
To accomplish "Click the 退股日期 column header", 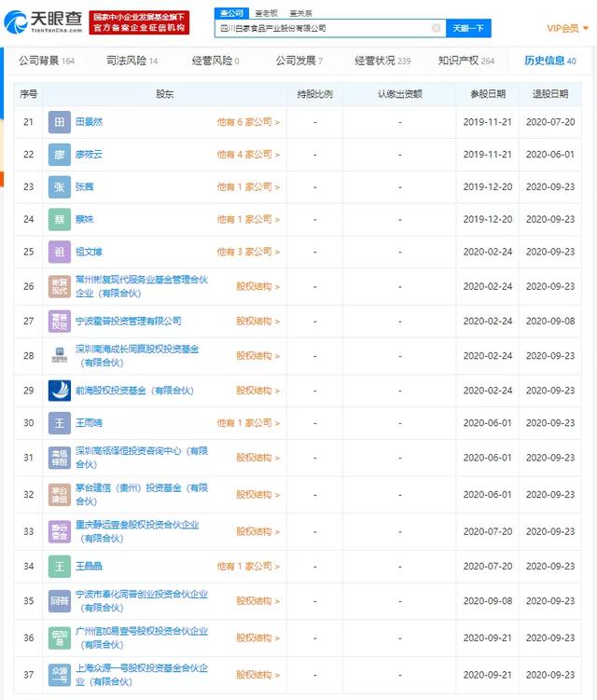I will pos(550,94).
